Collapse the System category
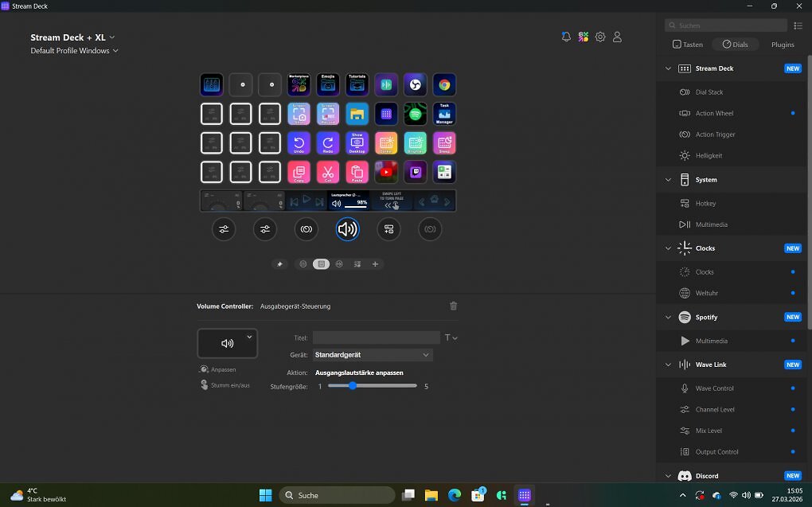The height and width of the screenshot is (507, 812). pyautogui.click(x=668, y=180)
